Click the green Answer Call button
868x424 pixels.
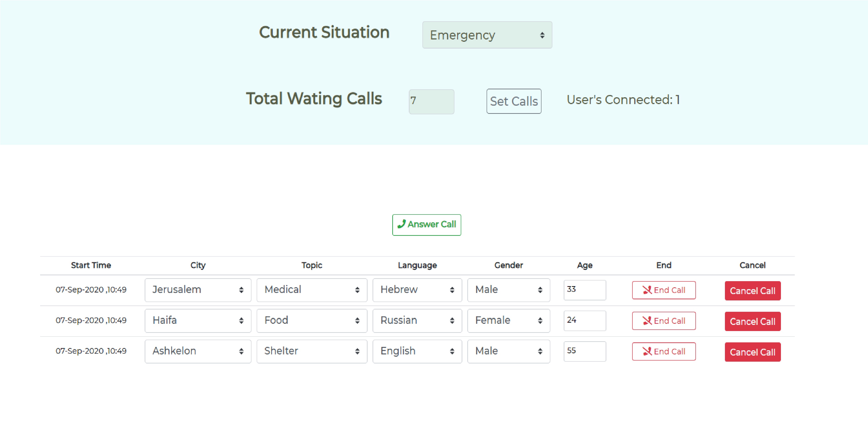pyautogui.click(x=427, y=225)
